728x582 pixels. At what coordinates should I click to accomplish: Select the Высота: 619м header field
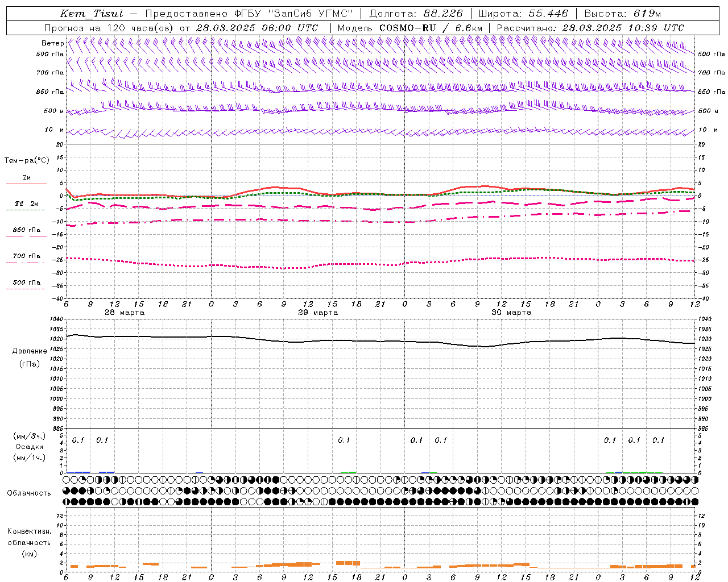pos(622,14)
